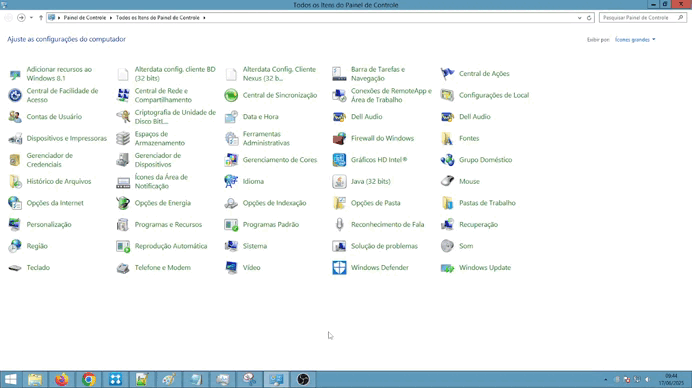Click the Central de Sincronização green icon

(x=231, y=95)
